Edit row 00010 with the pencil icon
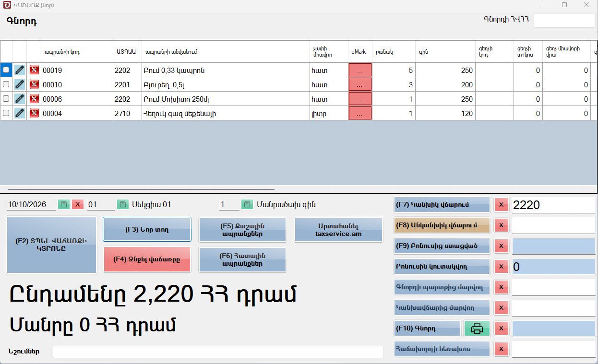 [19, 84]
